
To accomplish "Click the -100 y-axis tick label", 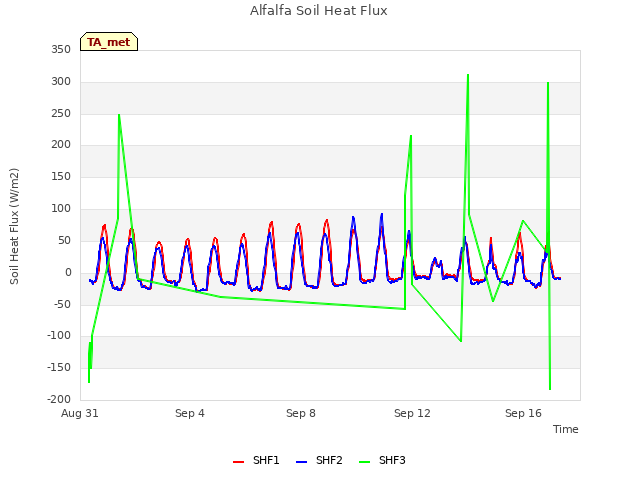I will pyautogui.click(x=59, y=336).
